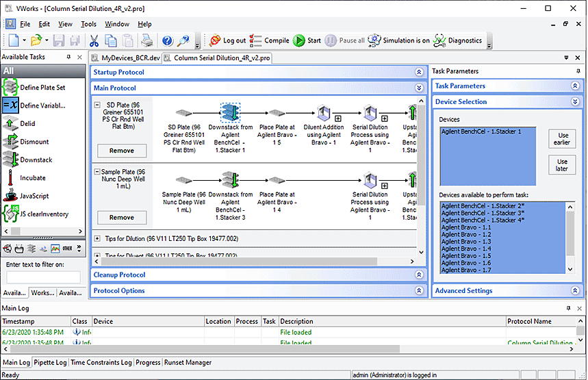Click the plate reader chart filter icon
The width and height of the screenshot is (588, 380).
pyautogui.click(x=55, y=249)
